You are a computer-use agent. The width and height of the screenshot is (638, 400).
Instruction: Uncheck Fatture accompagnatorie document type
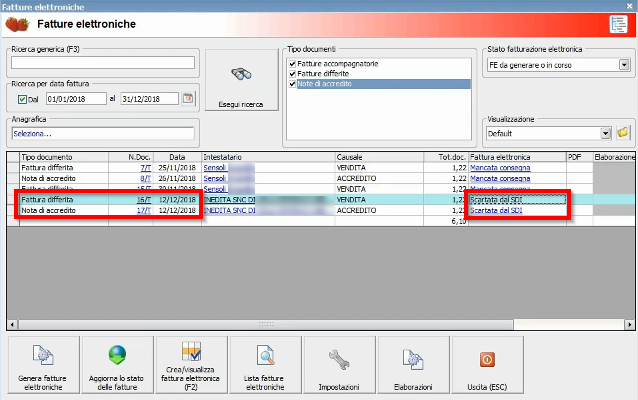293,63
